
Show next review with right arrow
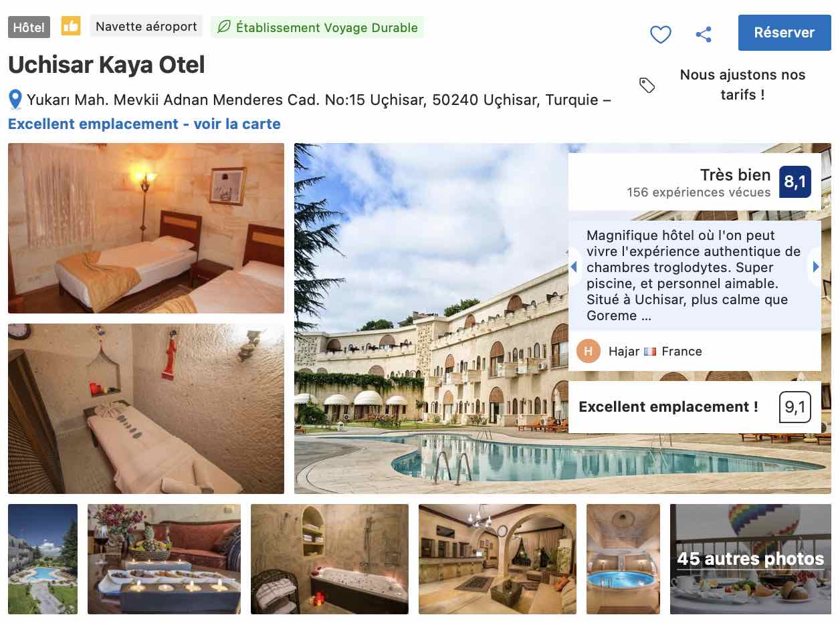[815, 267]
